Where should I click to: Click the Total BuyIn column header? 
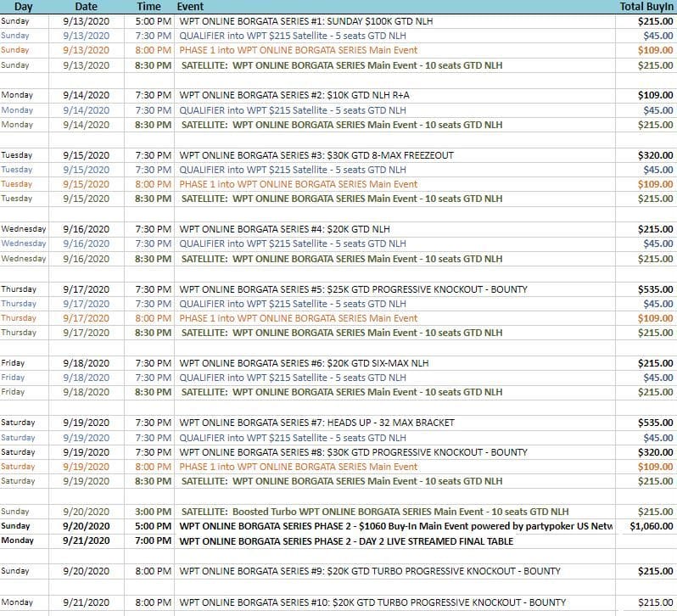click(646, 7)
